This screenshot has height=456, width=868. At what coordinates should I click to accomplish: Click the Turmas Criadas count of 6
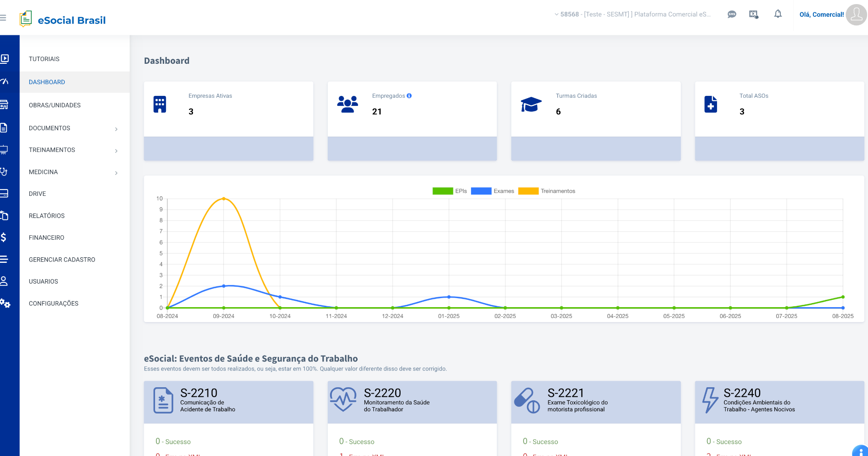pos(558,111)
